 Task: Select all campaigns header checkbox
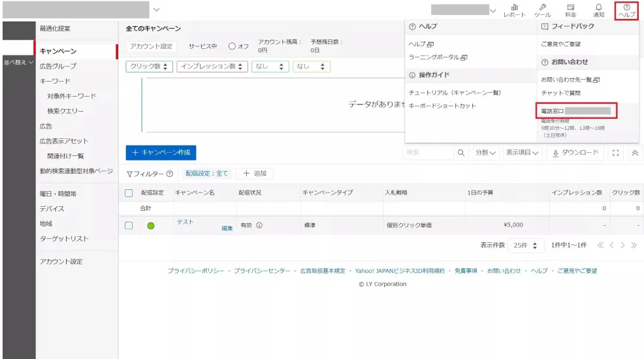tap(129, 193)
